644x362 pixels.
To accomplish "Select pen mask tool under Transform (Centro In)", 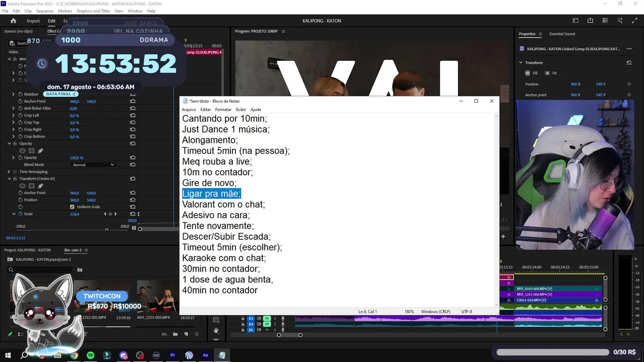I will 40,186.
